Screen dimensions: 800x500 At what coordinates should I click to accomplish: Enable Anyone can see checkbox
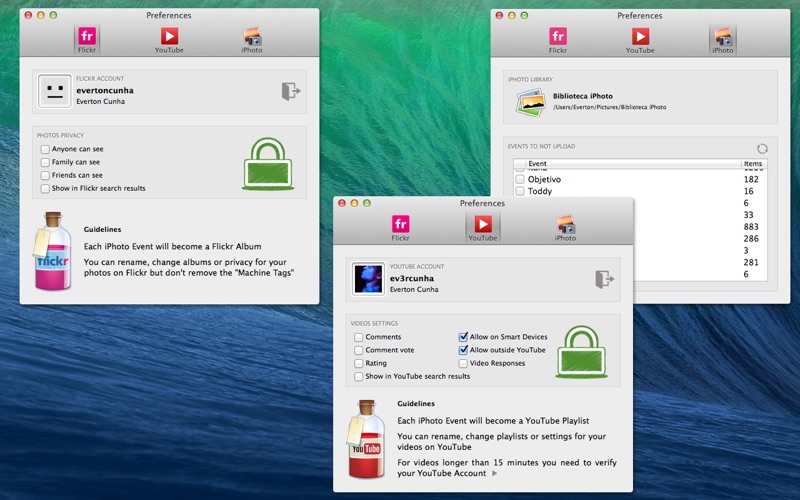tap(45, 149)
